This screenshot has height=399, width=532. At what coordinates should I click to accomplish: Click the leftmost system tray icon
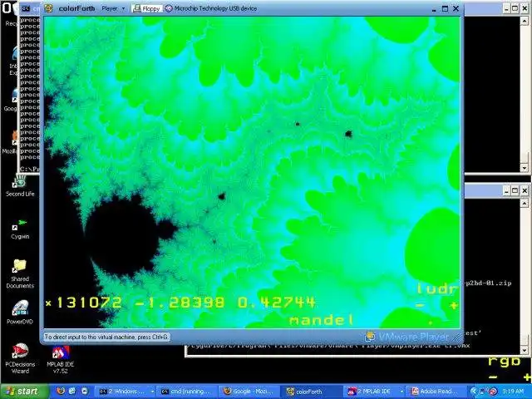(474, 392)
